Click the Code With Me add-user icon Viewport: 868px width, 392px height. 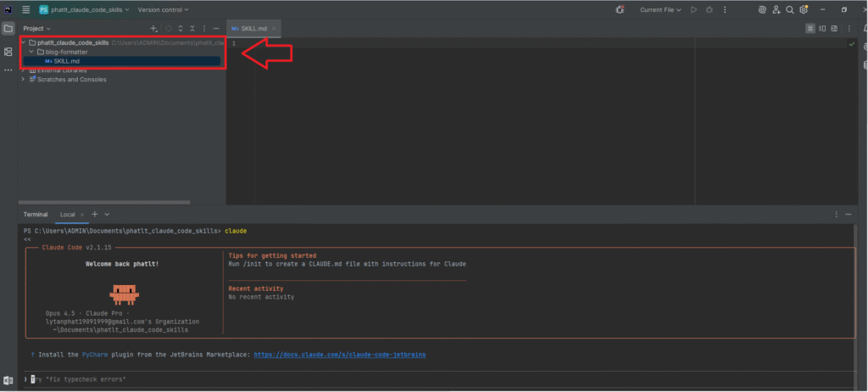[775, 9]
